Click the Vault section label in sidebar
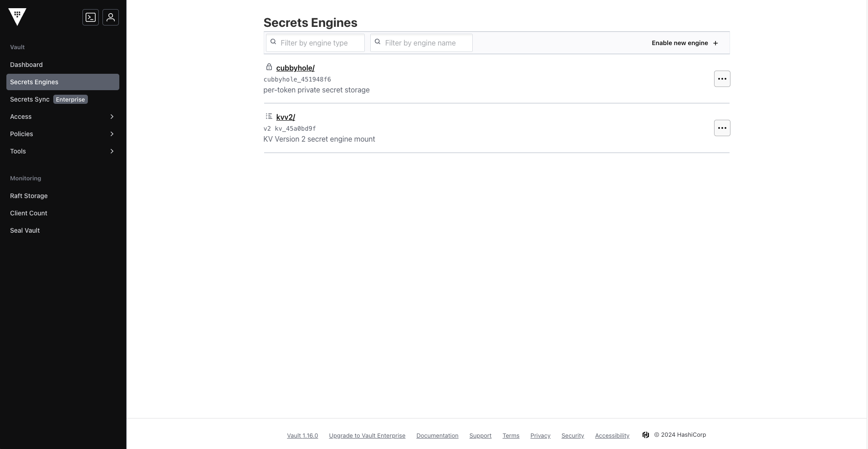This screenshot has width=868, height=449. (17, 47)
